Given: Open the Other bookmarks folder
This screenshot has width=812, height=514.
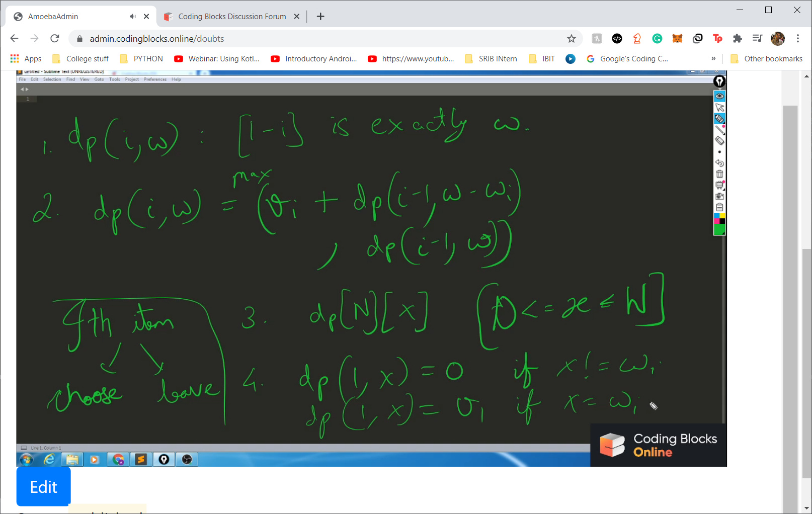Looking at the screenshot, I should coord(767,59).
